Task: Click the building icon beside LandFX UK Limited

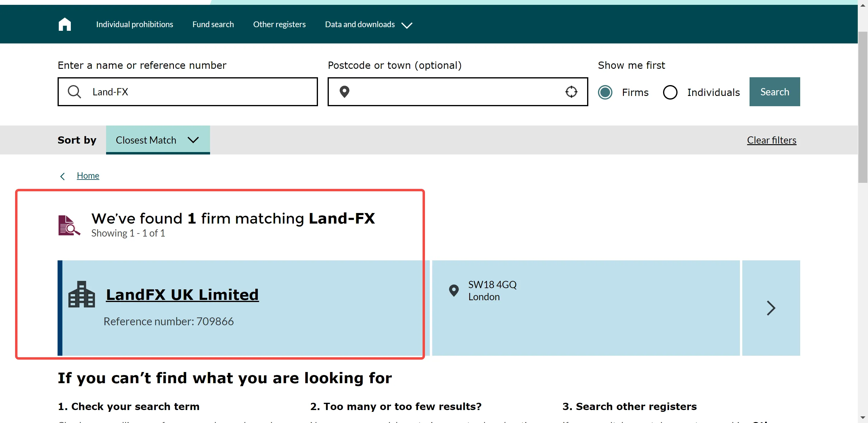Action: [x=82, y=294]
